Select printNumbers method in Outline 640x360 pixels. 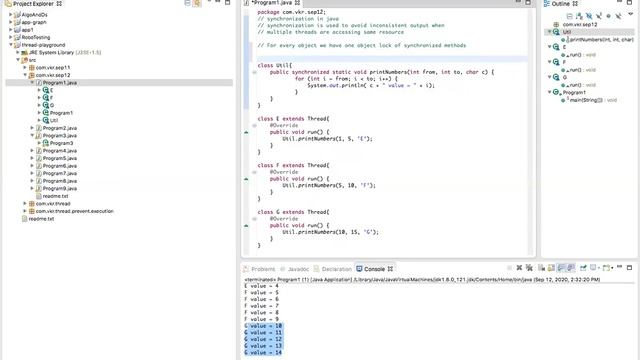pos(601,40)
